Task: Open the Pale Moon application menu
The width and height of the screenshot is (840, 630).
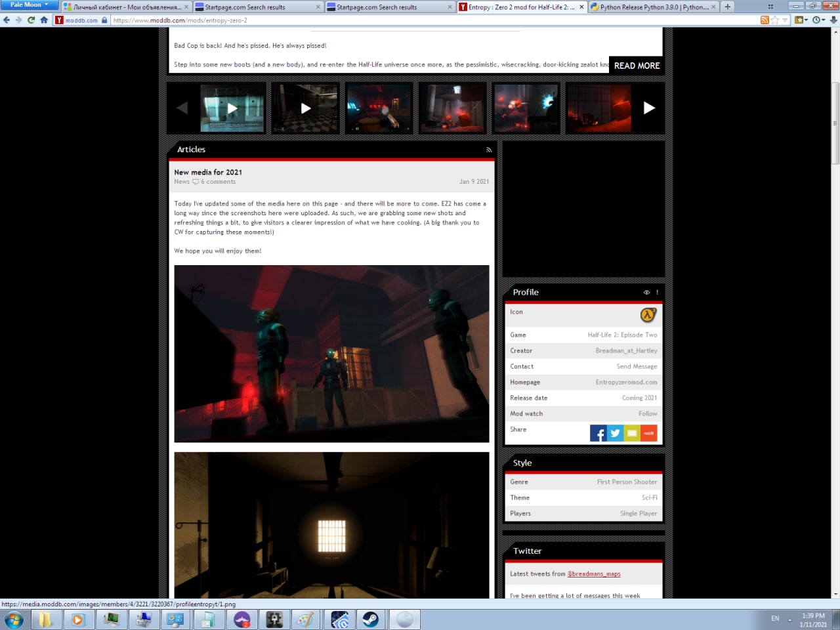Action: click(x=28, y=5)
